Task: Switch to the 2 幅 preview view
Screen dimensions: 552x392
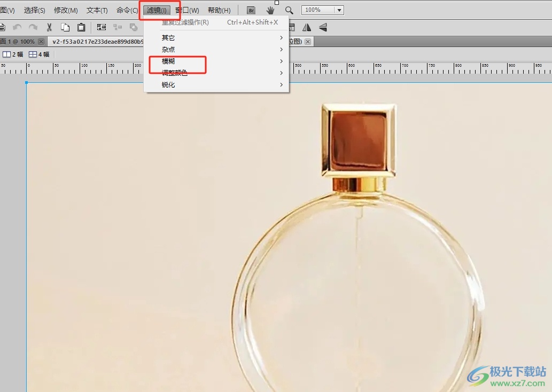Action: click(13, 54)
